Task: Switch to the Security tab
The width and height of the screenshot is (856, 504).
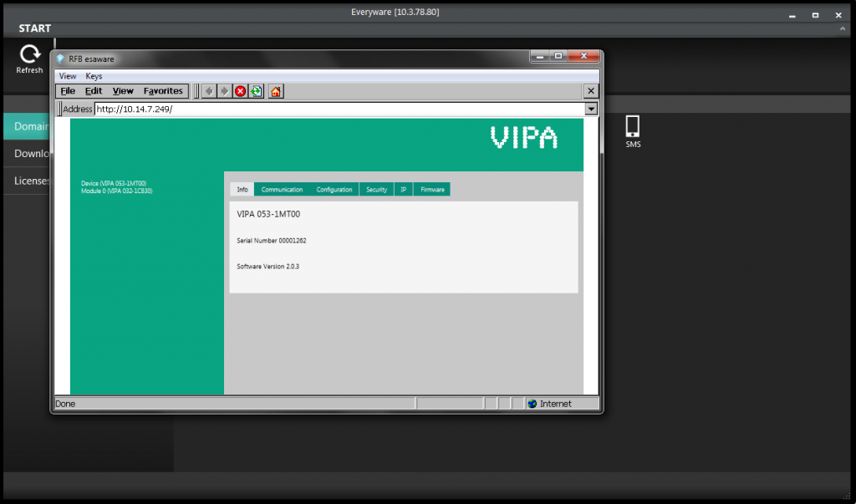Action: (377, 190)
